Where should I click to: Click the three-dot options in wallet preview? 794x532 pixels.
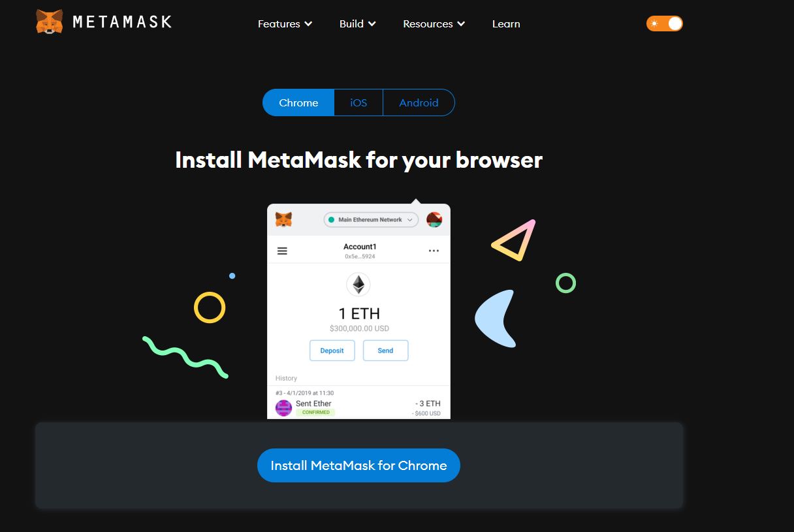(x=434, y=251)
